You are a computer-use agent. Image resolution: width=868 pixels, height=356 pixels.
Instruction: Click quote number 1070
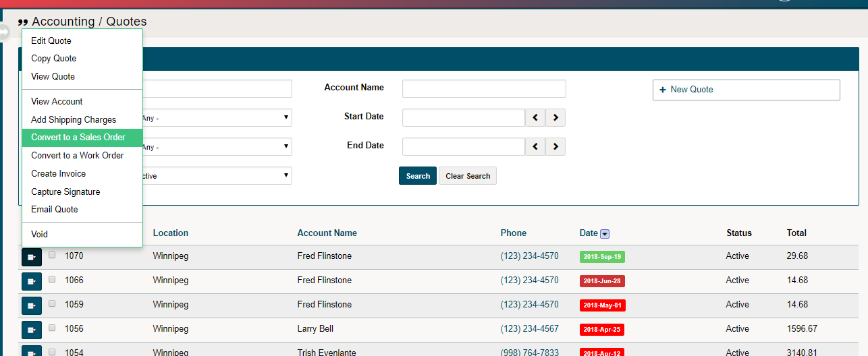pos(74,256)
